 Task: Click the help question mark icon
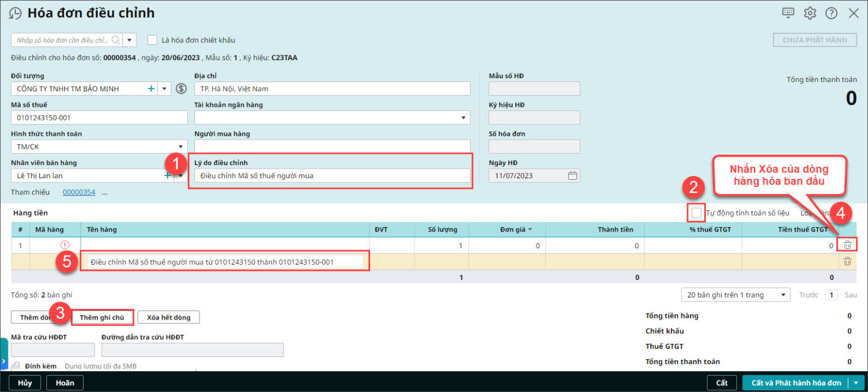[831, 13]
